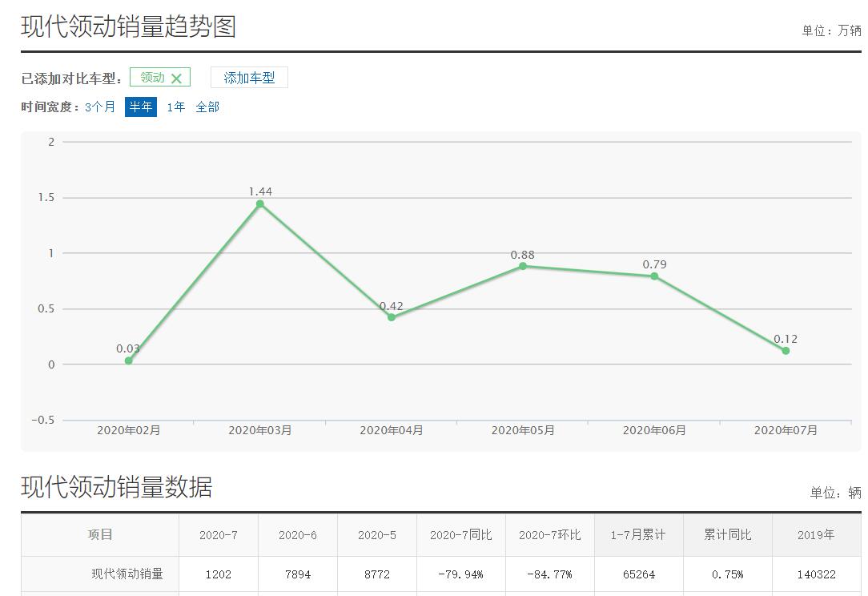Viewport: 868px width, 596px height.
Task: Select the 2020-7 column header
Action: 218,534
